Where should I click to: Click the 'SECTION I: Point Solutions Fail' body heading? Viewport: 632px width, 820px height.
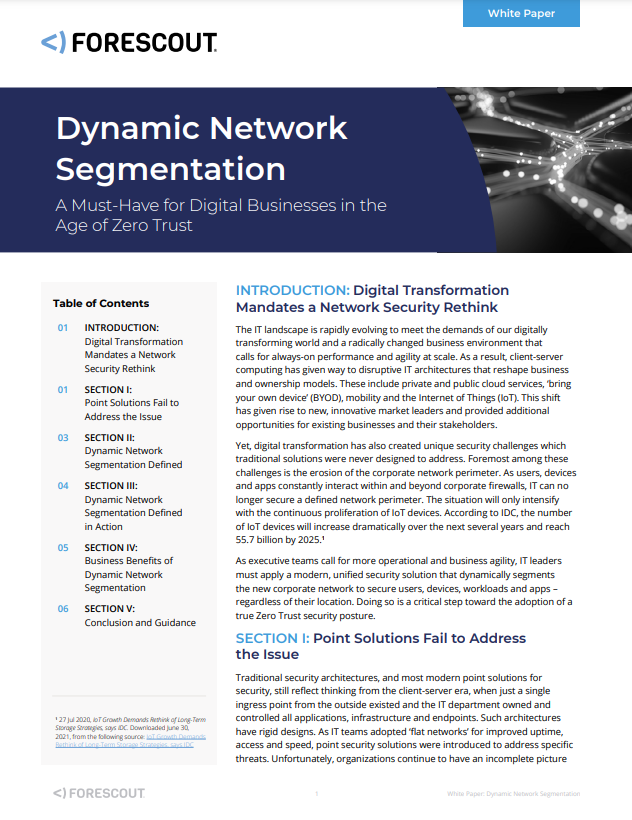pyautogui.click(x=381, y=646)
